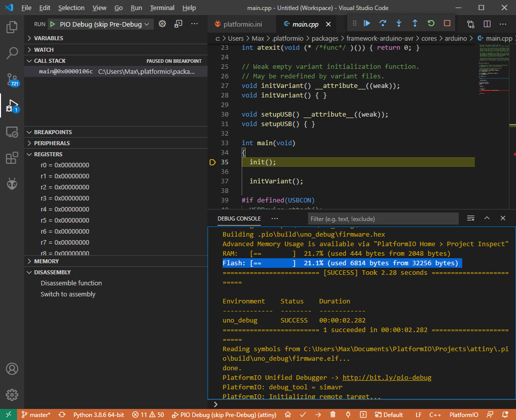Image resolution: width=516 pixels, height=420 pixels.
Task: Open the bit.ly/pio-debug link
Action: pyautogui.click(x=387, y=377)
